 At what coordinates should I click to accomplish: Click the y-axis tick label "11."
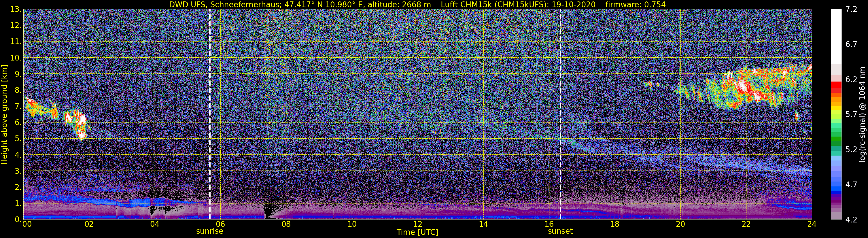(16, 42)
